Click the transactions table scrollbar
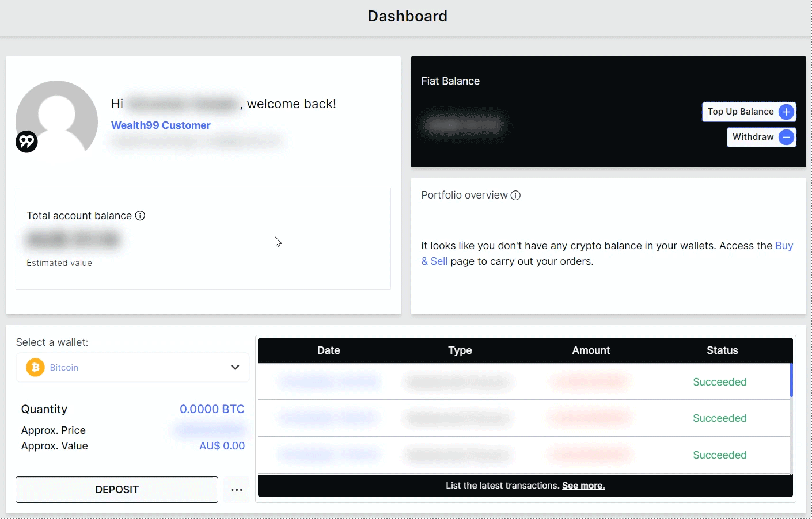The image size is (812, 519). (791, 380)
